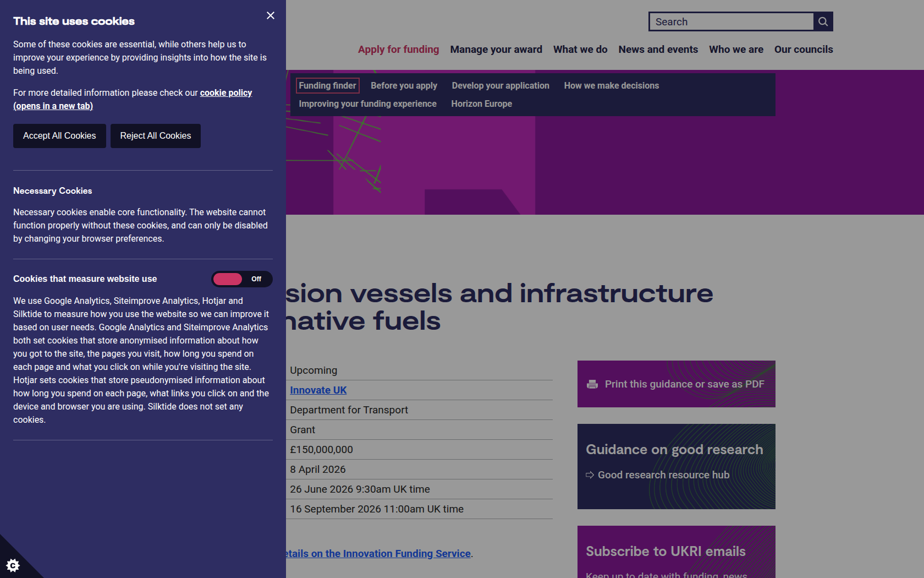
Task: Select the Funding finder sub-navigation tab
Action: point(327,85)
